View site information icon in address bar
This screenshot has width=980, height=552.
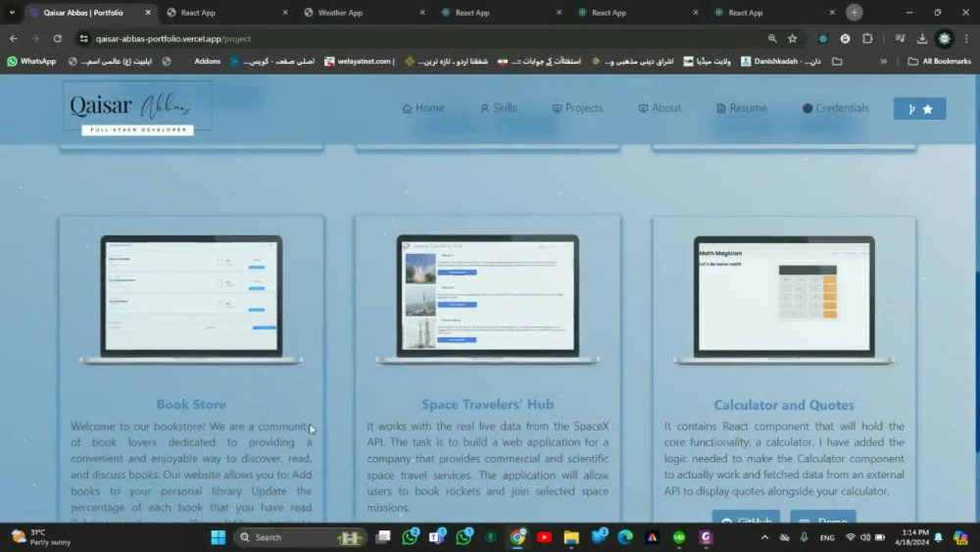tap(83, 39)
